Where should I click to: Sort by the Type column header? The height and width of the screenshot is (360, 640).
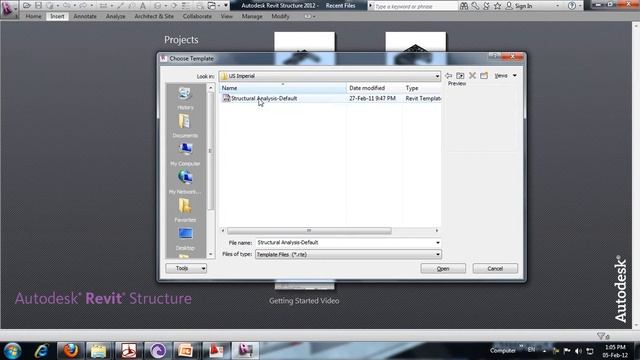tap(422, 88)
